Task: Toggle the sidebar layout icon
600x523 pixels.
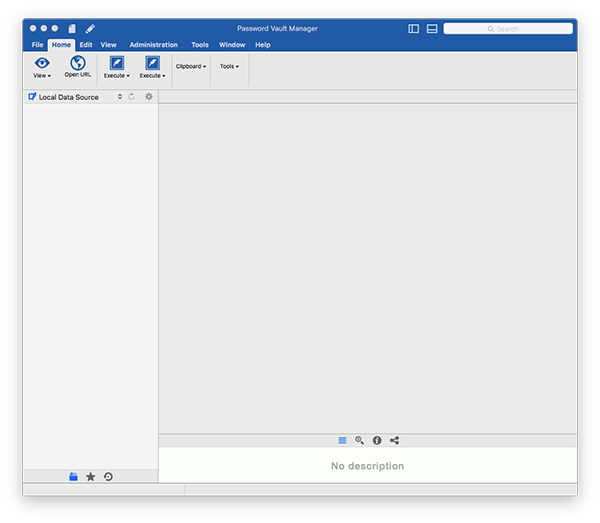Action: click(x=414, y=29)
